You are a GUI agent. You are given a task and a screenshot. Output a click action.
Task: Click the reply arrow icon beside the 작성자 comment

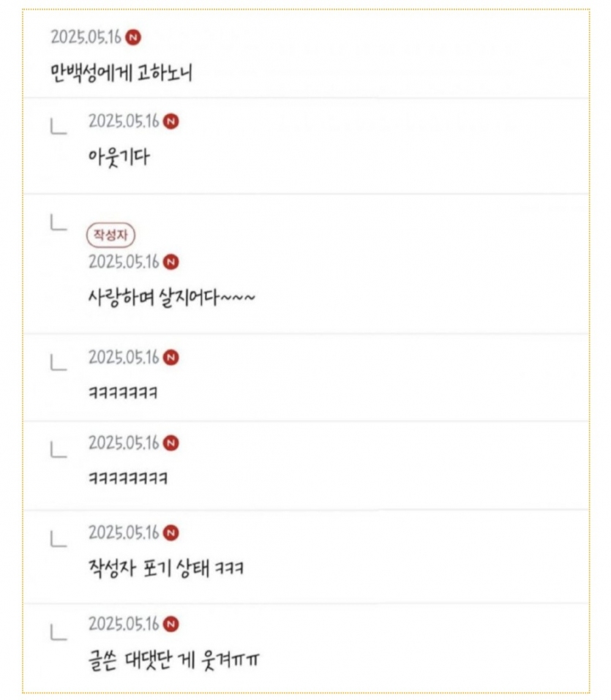point(59,222)
